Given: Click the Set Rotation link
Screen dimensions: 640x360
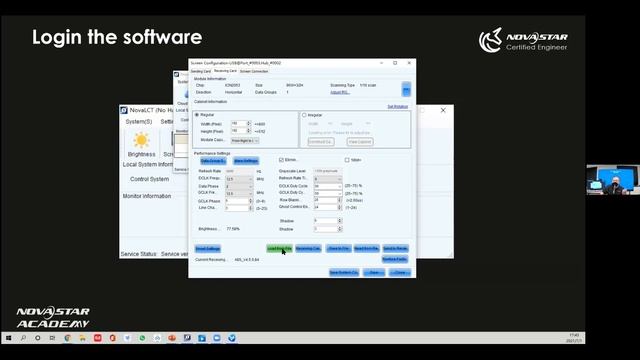Looking at the screenshot, I should point(398,107).
